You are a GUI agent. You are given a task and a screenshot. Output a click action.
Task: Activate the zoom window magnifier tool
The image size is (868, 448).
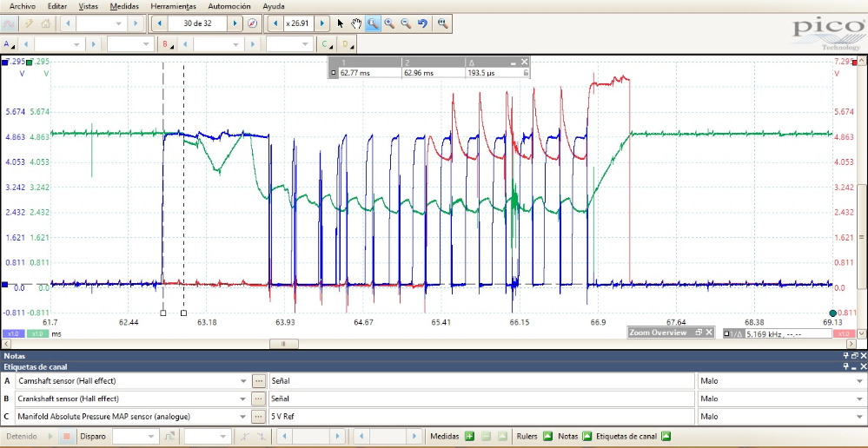click(x=372, y=23)
